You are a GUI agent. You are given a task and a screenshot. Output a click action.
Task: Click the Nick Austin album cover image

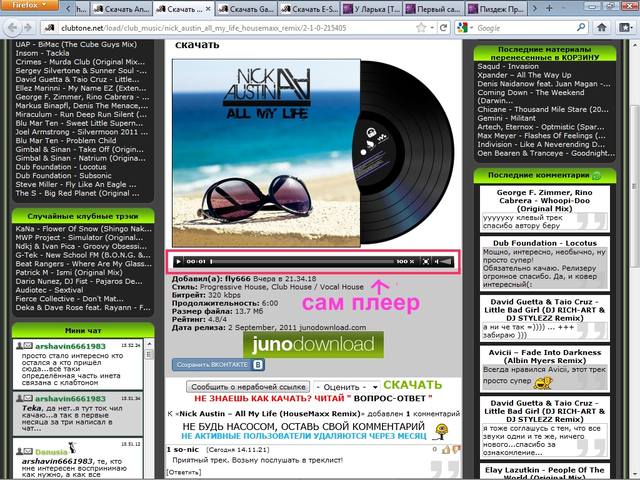click(266, 153)
